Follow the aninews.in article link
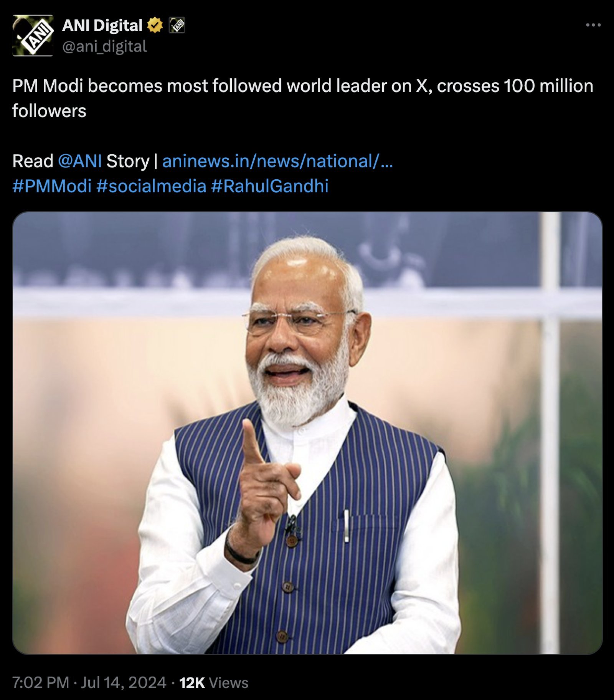This screenshot has height=700, width=614. (277, 160)
